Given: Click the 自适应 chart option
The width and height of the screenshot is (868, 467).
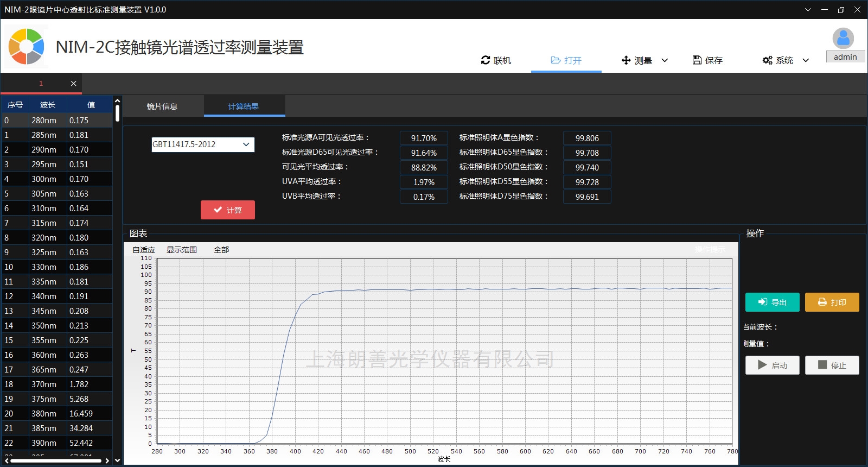Looking at the screenshot, I should [x=144, y=250].
